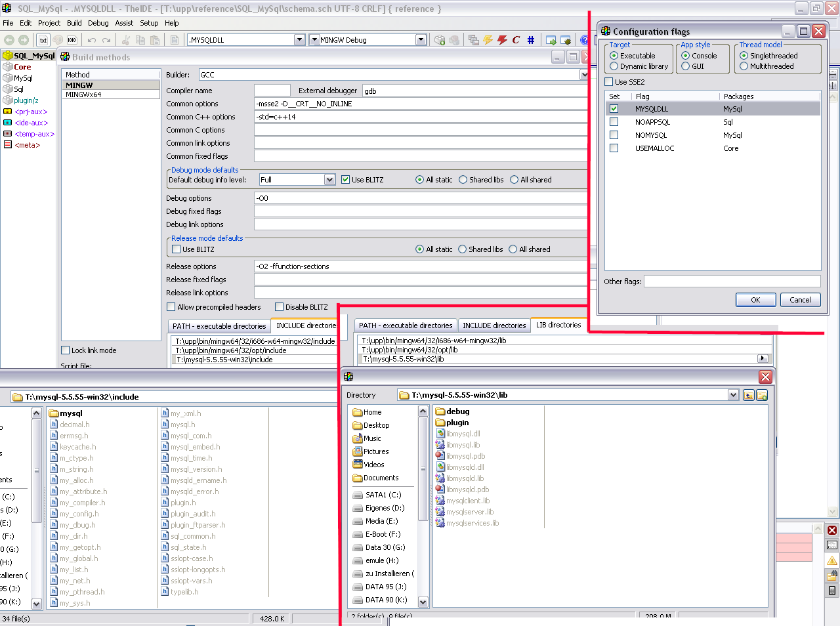Click the Compiler name input field

(x=272, y=91)
